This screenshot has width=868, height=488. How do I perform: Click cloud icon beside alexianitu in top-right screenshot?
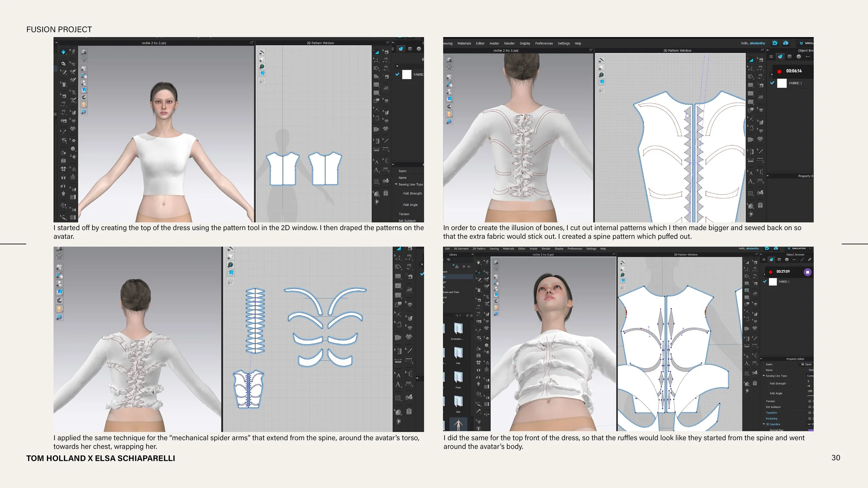click(x=786, y=43)
